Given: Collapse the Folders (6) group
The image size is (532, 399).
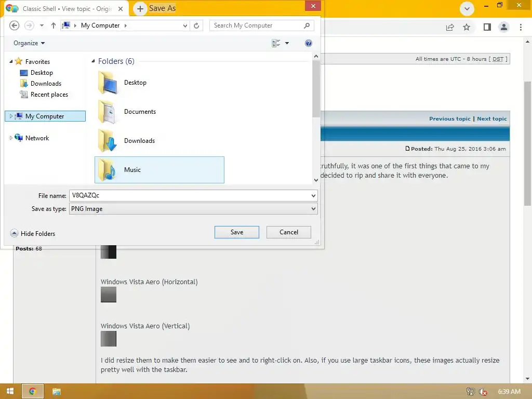Looking at the screenshot, I should (93, 61).
